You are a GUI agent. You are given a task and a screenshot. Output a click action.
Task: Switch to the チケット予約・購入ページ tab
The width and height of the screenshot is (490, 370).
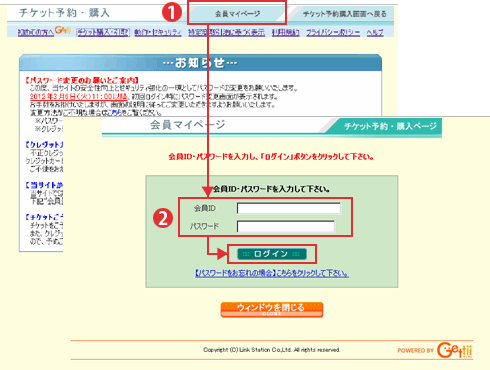[390, 126]
